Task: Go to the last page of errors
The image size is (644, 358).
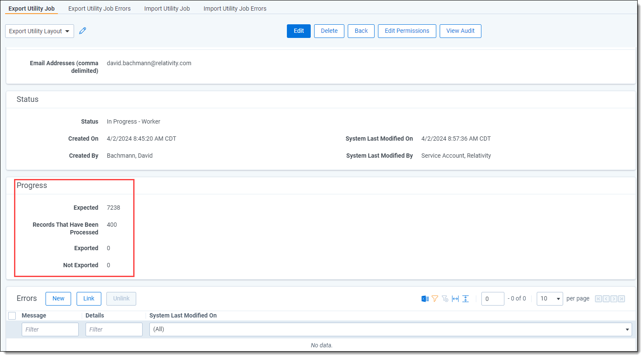Action: point(621,299)
